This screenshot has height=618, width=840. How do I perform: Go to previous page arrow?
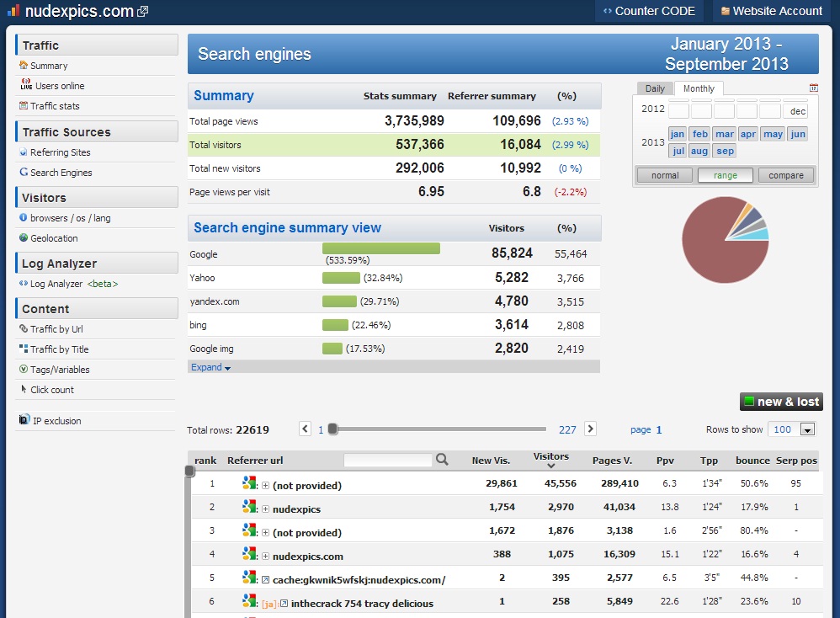pyautogui.click(x=305, y=429)
